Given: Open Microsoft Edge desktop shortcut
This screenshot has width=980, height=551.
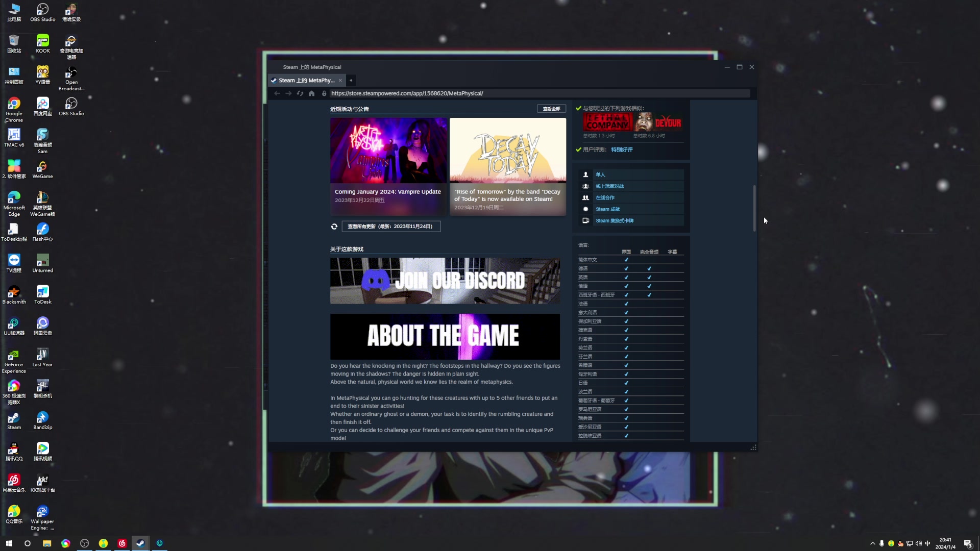Looking at the screenshot, I should [14, 204].
